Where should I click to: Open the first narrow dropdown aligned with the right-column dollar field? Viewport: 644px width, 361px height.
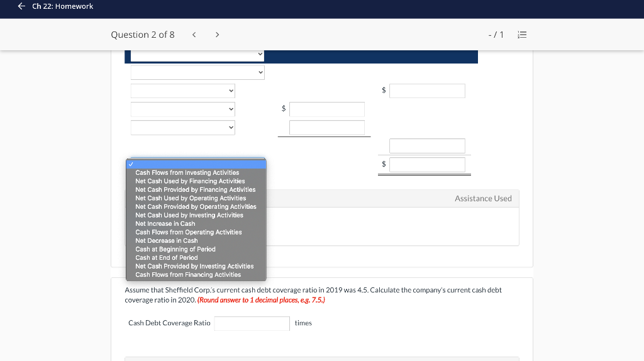click(183, 91)
